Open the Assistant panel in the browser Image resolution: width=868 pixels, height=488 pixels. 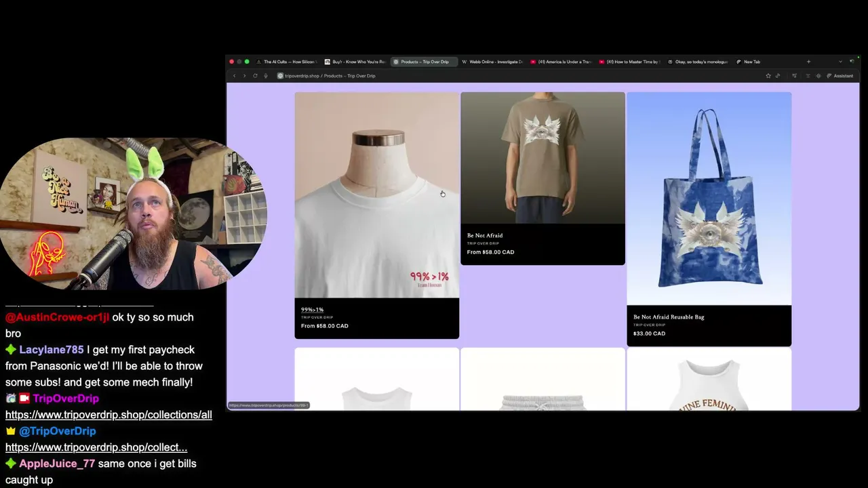840,76
